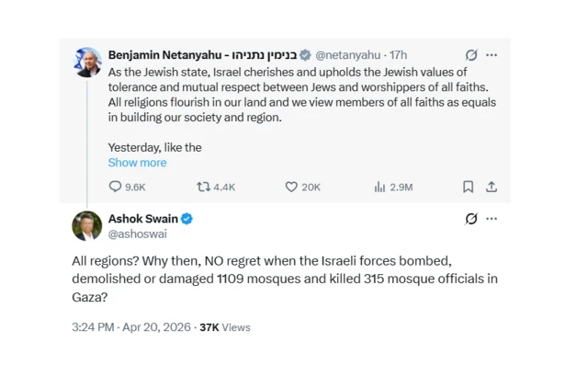Click the 3:24 PM Apr 20, 2026 timestamp

click(x=130, y=327)
